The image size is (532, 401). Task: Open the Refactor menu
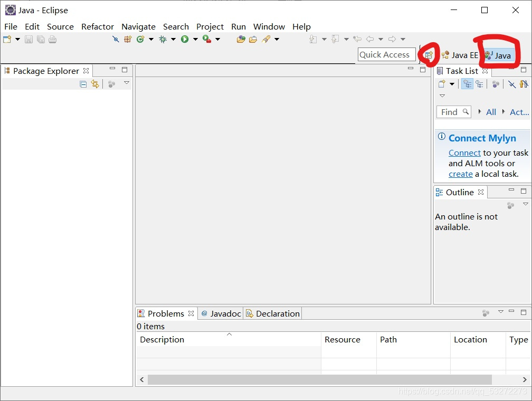[98, 26]
